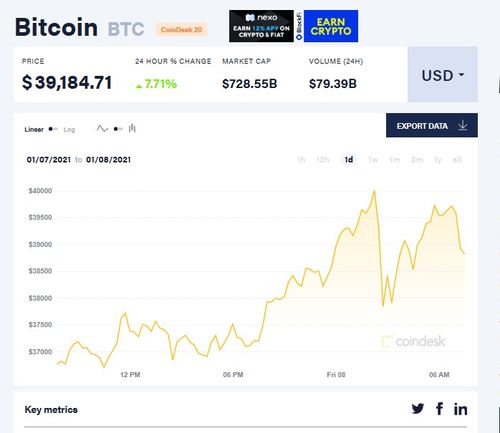Open the CoinDesk 20 badge link
This screenshot has width=500, height=433.
[181, 30]
